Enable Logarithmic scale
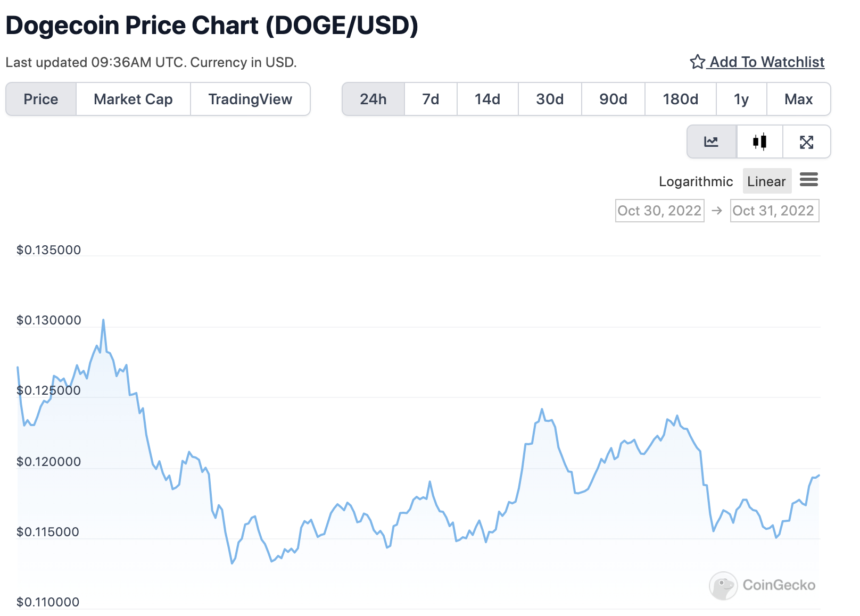 point(696,181)
